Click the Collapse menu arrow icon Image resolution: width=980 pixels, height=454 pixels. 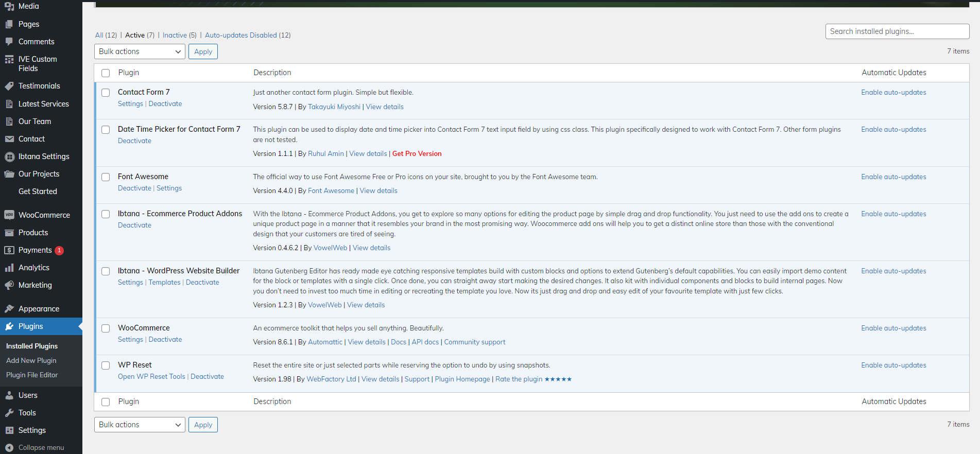coord(9,448)
